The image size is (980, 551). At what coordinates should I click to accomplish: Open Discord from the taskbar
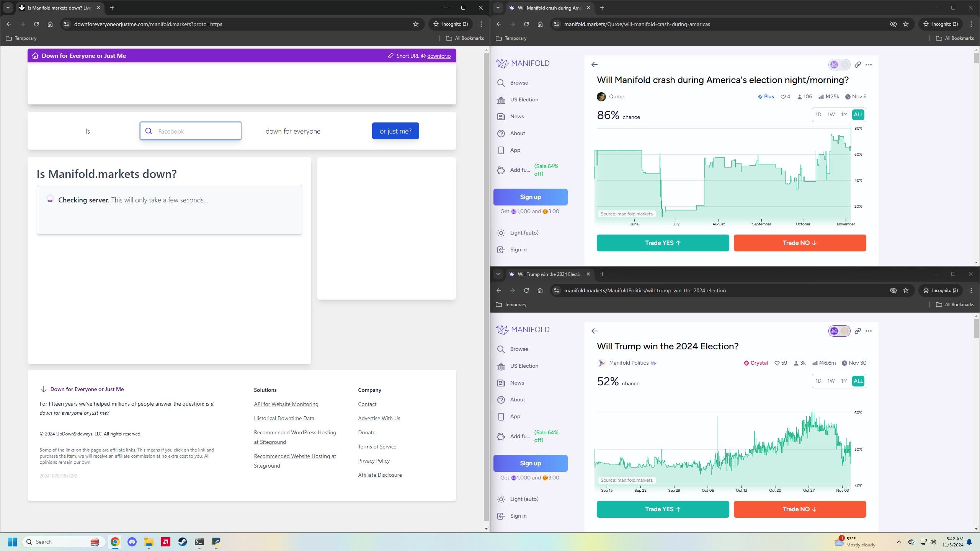tap(132, 542)
